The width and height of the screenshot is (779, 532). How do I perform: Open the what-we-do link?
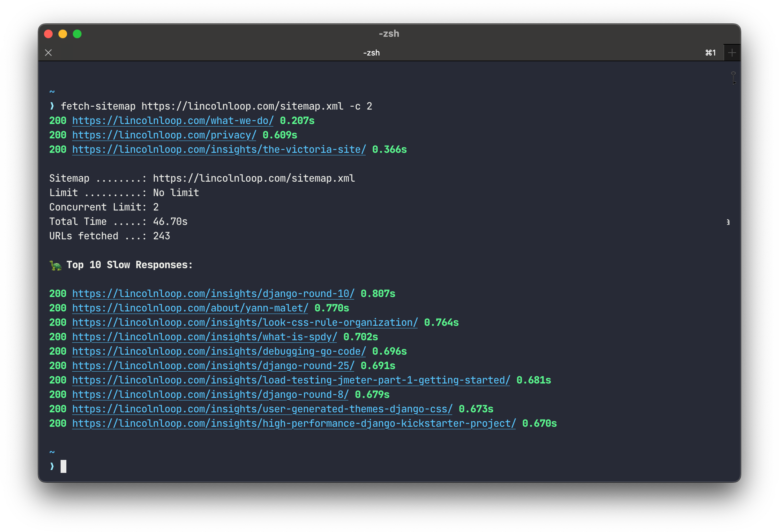(173, 121)
